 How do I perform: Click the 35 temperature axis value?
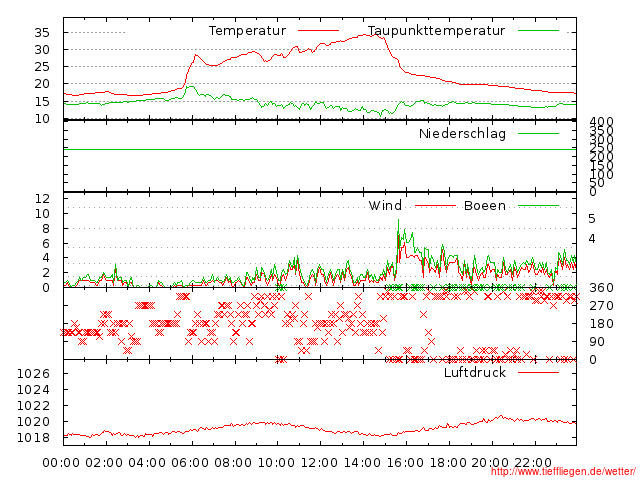(x=42, y=33)
